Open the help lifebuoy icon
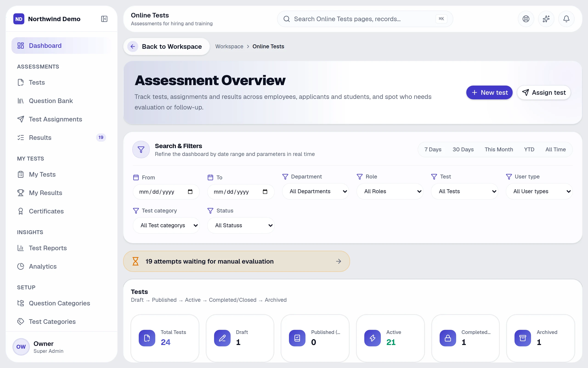Viewport: 588px width, 368px height. pos(526,19)
